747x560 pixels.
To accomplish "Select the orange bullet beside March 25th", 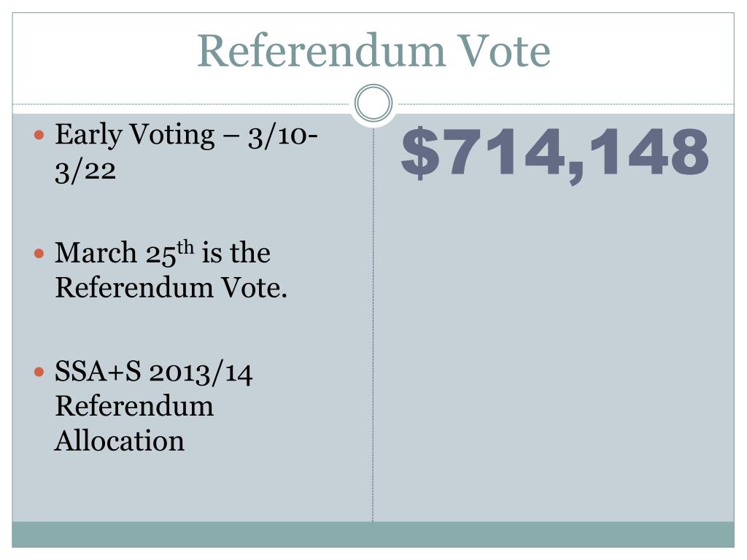I will 39,253.
